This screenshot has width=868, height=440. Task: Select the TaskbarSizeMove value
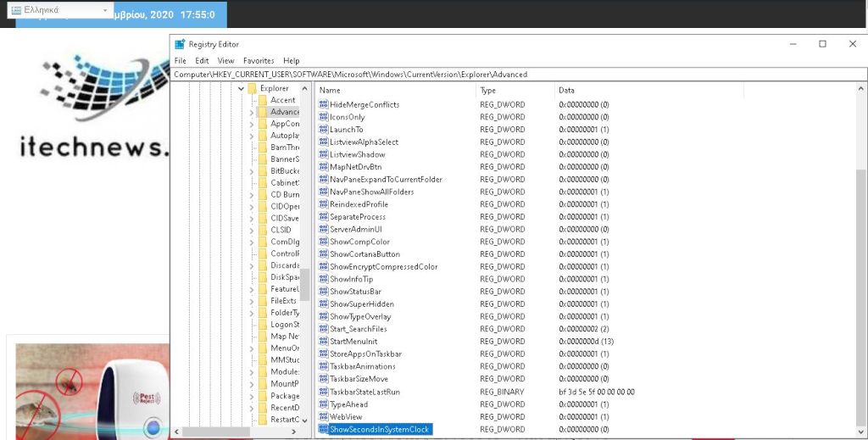359,379
